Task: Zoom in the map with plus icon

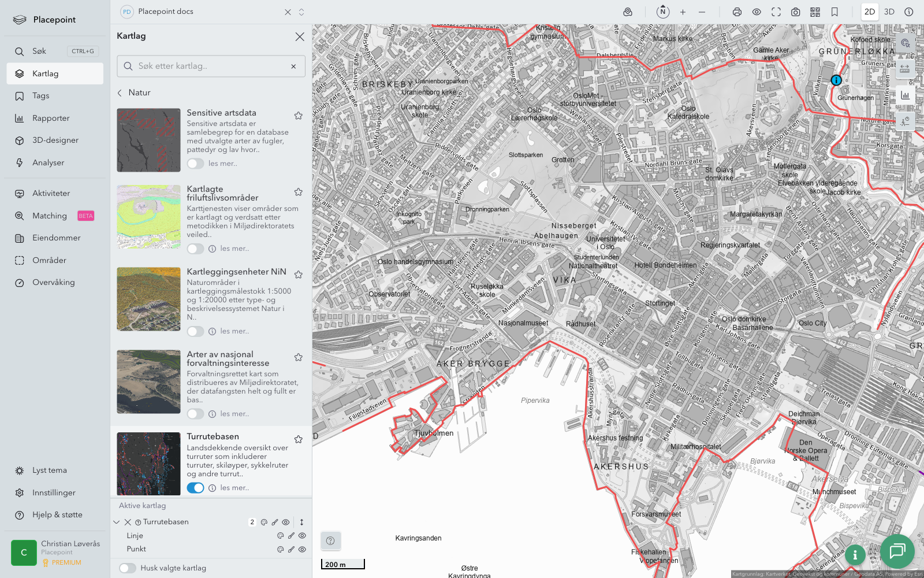Action: click(x=683, y=12)
